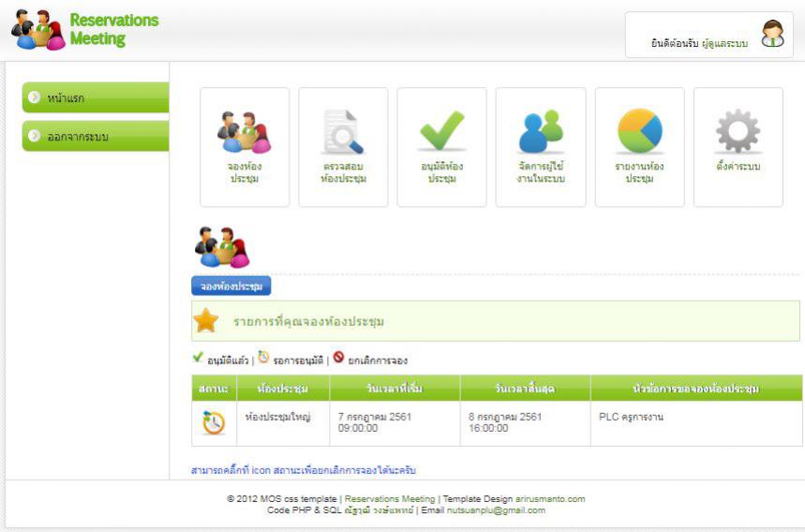Open the อนุมัติห้องประชุม checkmark tile
Image resolution: width=805 pixels, height=532 pixels.
coord(441,147)
